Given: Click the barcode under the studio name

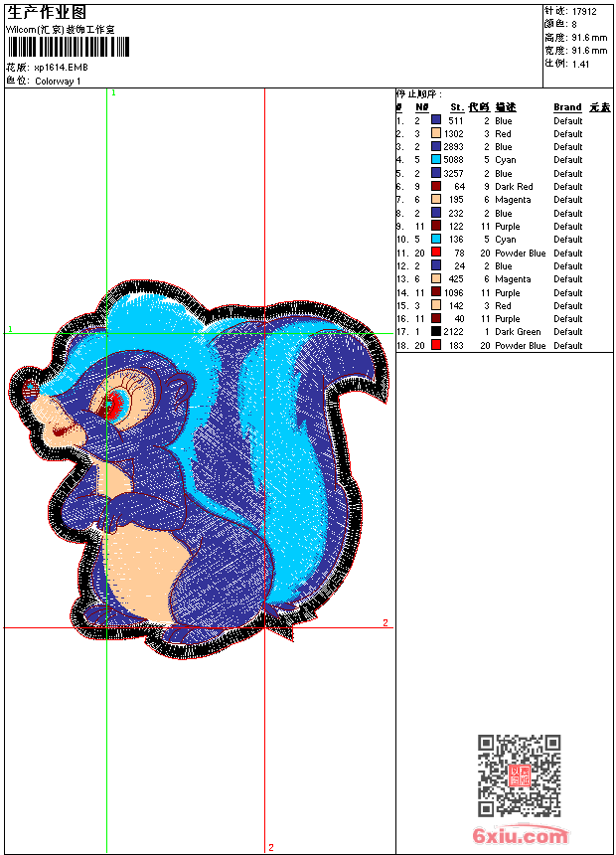Looking at the screenshot, I should 69,48.
